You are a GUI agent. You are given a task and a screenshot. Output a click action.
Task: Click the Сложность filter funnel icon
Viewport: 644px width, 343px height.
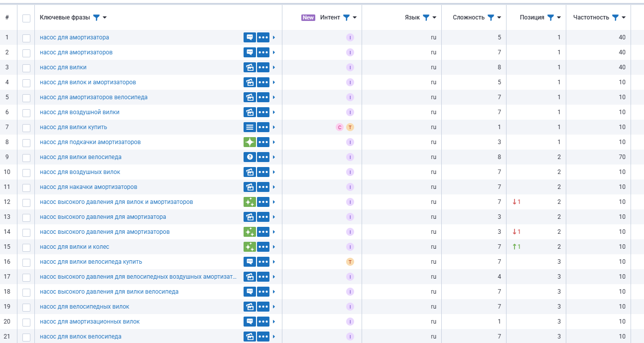[491, 17]
